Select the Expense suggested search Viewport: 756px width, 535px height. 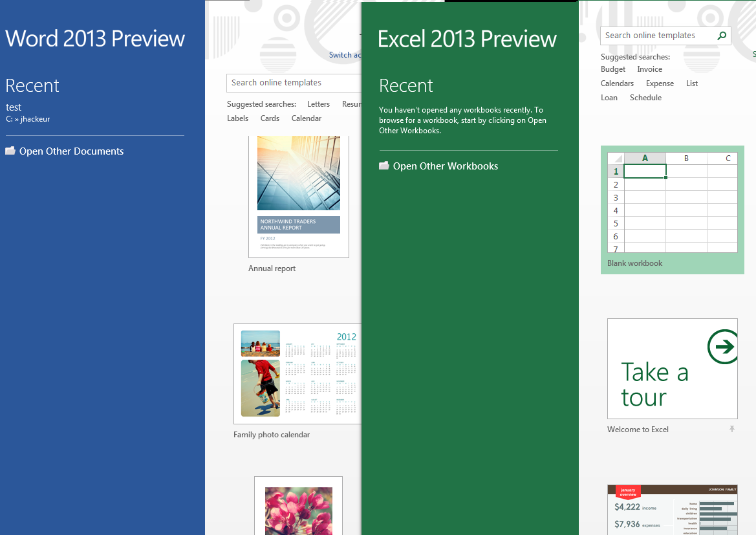[660, 83]
